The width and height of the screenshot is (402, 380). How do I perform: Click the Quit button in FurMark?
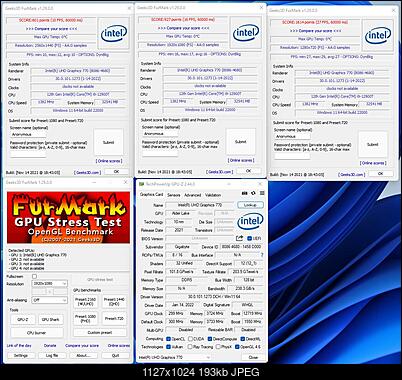pyautogui.click(x=115, y=356)
